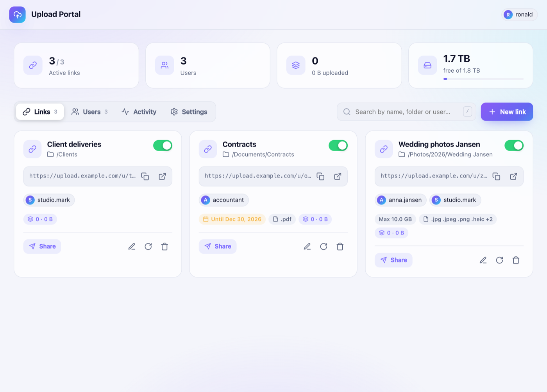Copy the Contracts upload URL
547x392 pixels.
click(320, 176)
